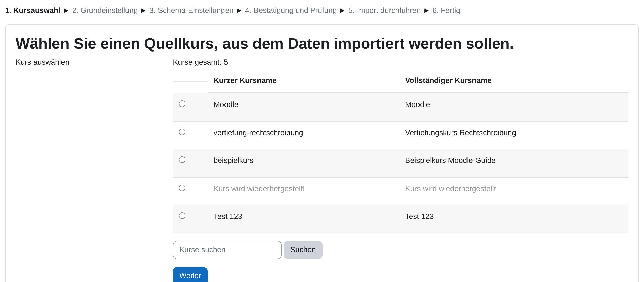Choose the vertiefung-rechtschreibung course radio button
The height and width of the screenshot is (282, 644).
[x=182, y=132]
